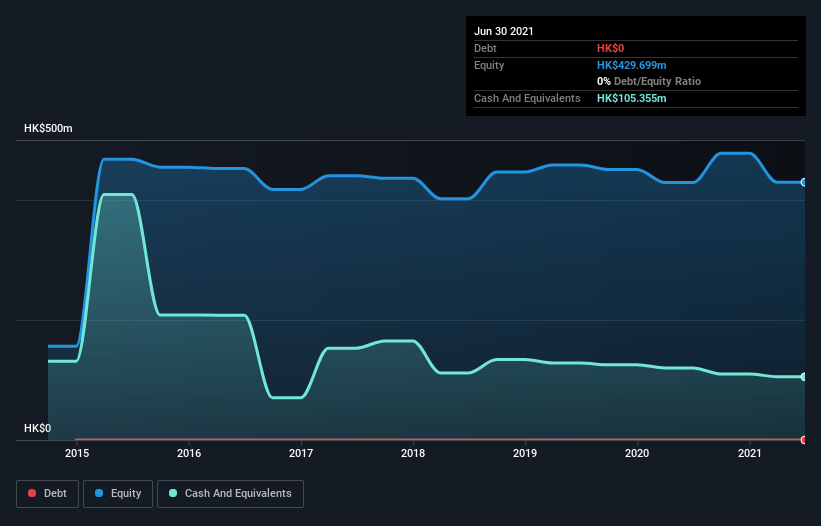Select the teal Cash endpoint marker at Jun 2021
This screenshot has height=526, width=821.
(804, 377)
